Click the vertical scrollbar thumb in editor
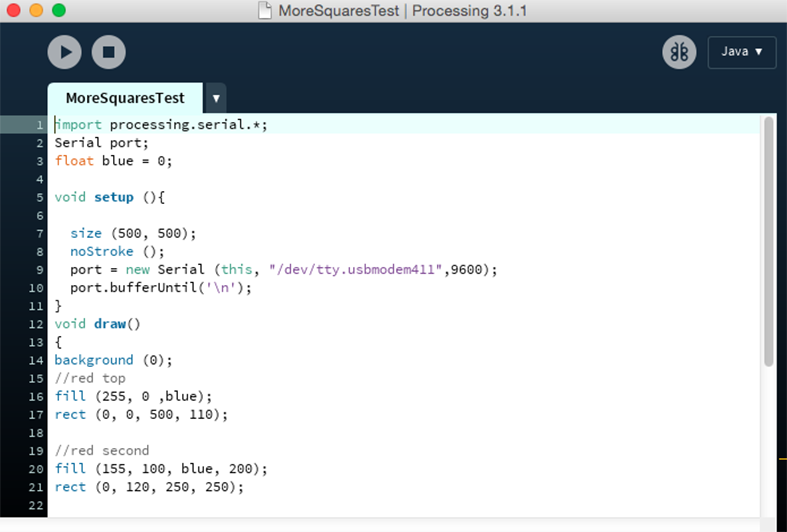This screenshot has width=787, height=532. point(768,242)
